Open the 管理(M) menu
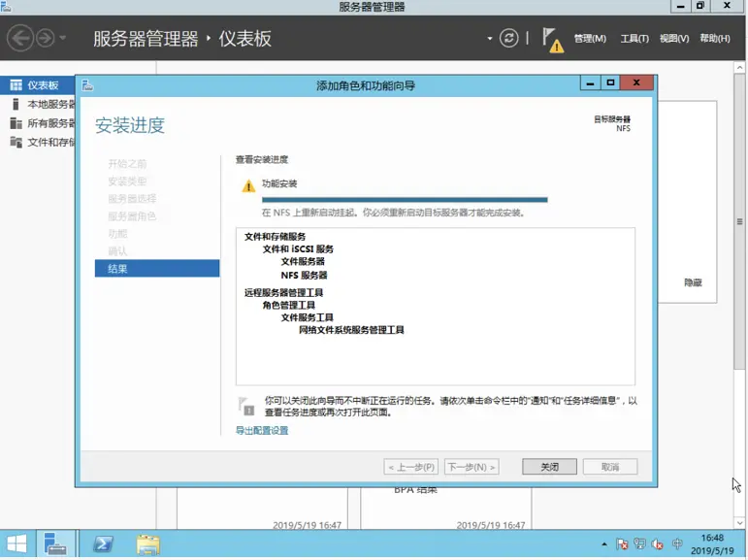 [590, 38]
